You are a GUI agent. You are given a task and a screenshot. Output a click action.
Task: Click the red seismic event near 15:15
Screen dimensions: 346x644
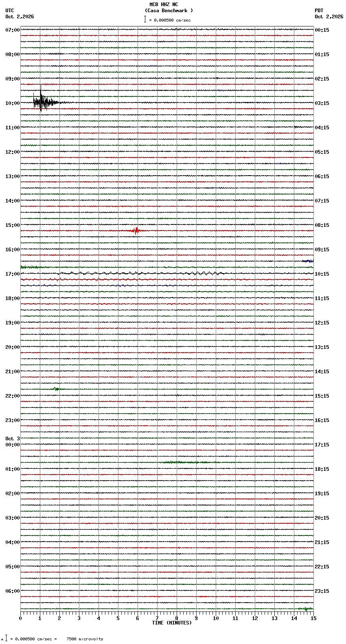click(x=136, y=231)
